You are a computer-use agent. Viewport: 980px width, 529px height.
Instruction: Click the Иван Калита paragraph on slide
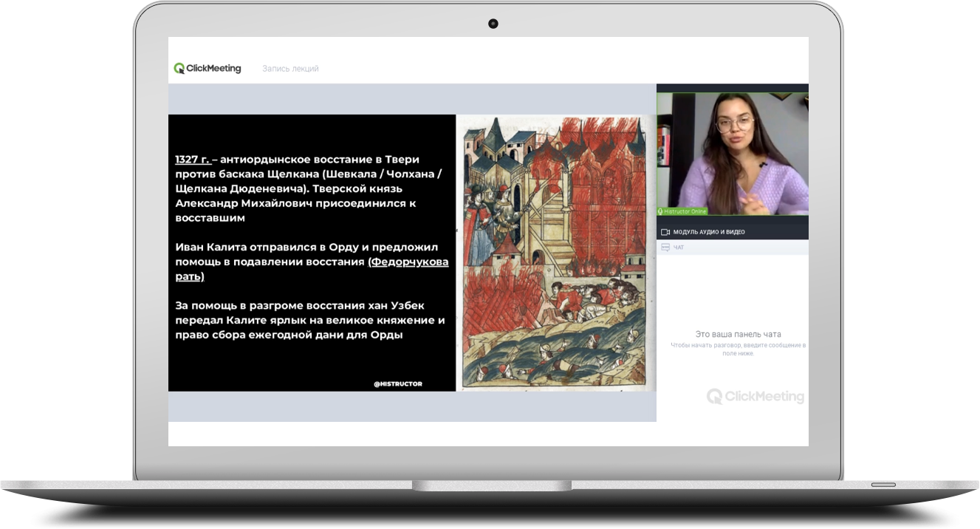312,262
